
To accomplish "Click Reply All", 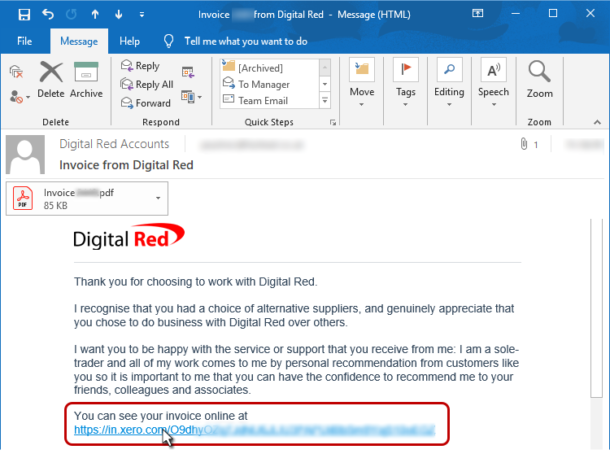I will (147, 84).
